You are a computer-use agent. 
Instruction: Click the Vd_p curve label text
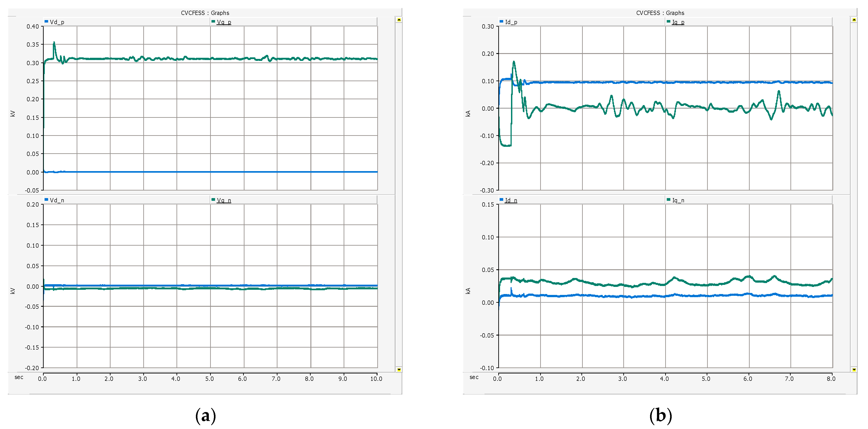coord(57,22)
